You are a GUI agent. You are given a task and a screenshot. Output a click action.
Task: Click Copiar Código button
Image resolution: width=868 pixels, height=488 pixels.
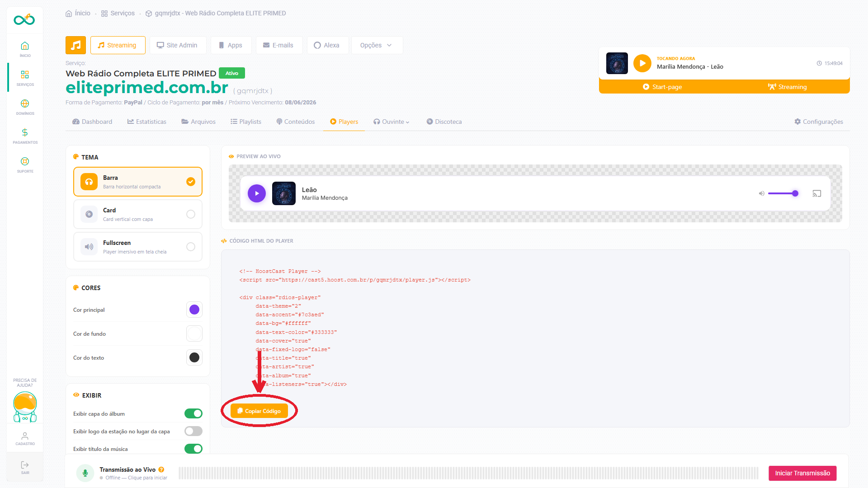pyautogui.click(x=259, y=411)
